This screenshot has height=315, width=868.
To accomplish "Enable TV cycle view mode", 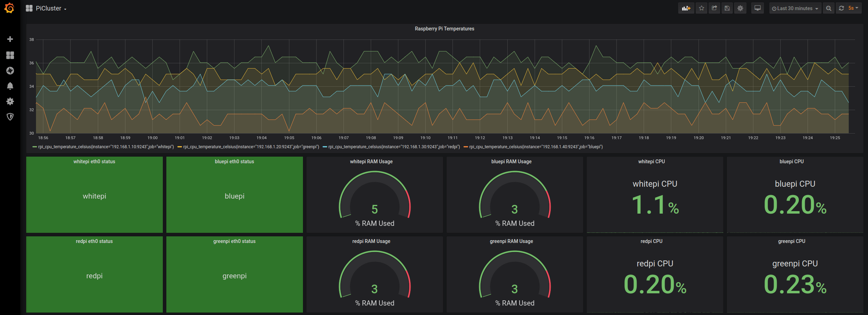I will (x=757, y=8).
